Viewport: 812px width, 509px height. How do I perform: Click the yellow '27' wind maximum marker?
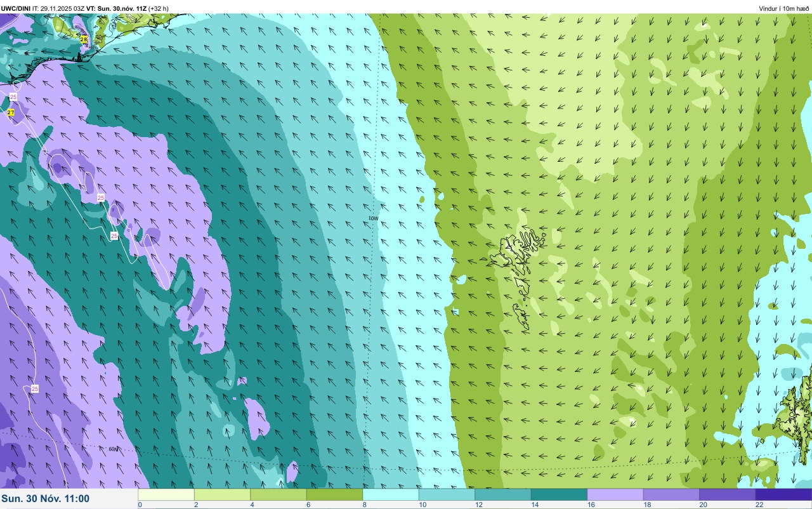point(11,112)
